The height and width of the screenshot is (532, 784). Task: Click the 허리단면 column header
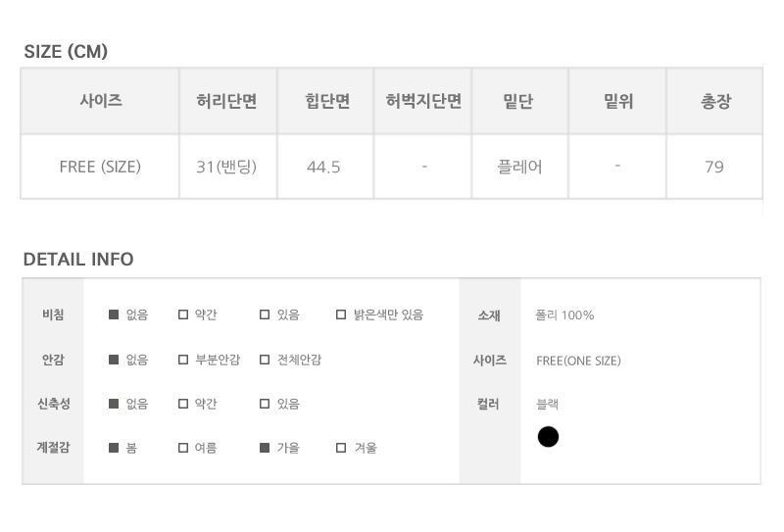227,101
